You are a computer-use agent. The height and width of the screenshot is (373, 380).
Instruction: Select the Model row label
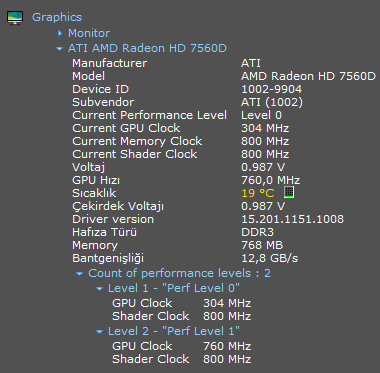[88, 76]
